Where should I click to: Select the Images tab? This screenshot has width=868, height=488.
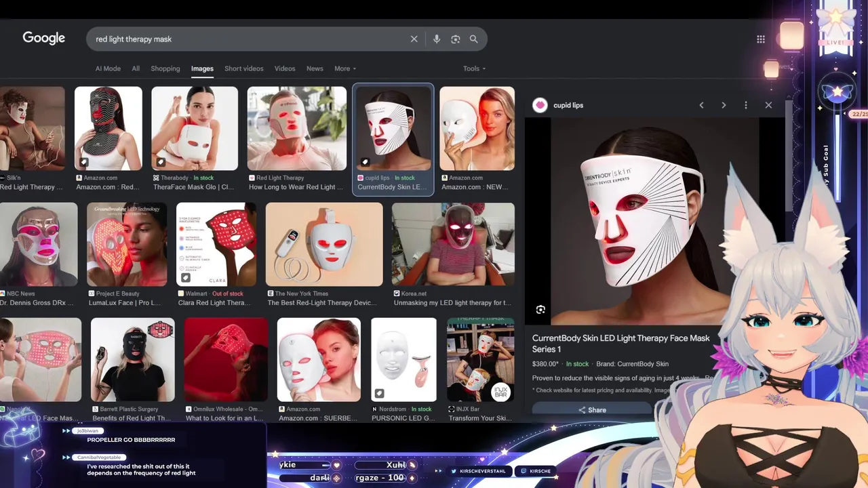(x=202, y=68)
